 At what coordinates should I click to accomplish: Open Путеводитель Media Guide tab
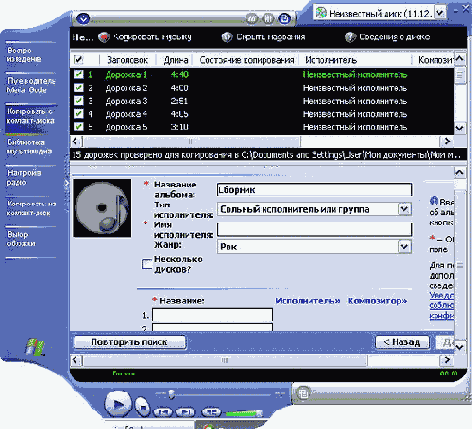[31, 85]
